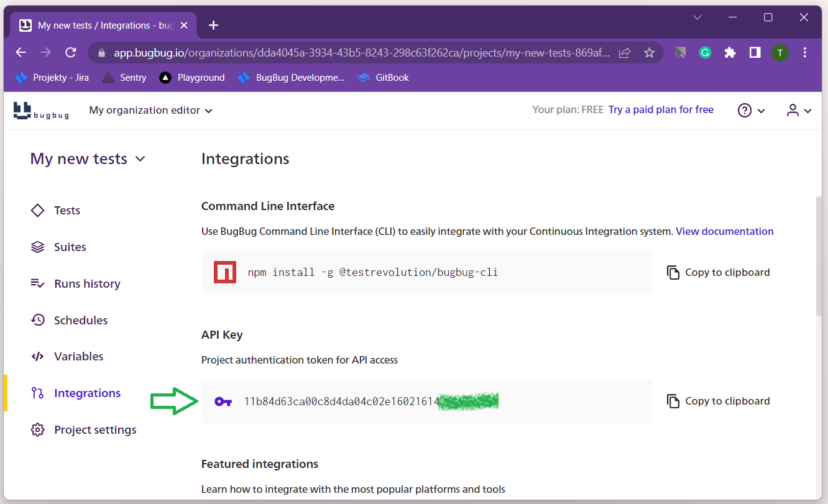The width and height of the screenshot is (828, 504).
Task: Expand My organization editor dropdown
Action: pos(150,110)
